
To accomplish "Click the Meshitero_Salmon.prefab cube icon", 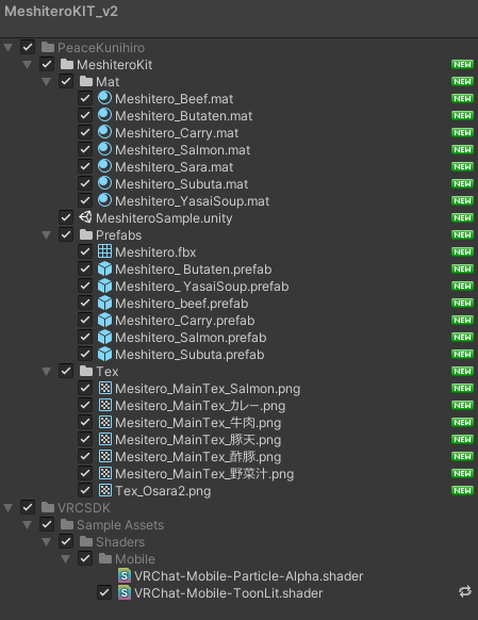I will click(105, 337).
